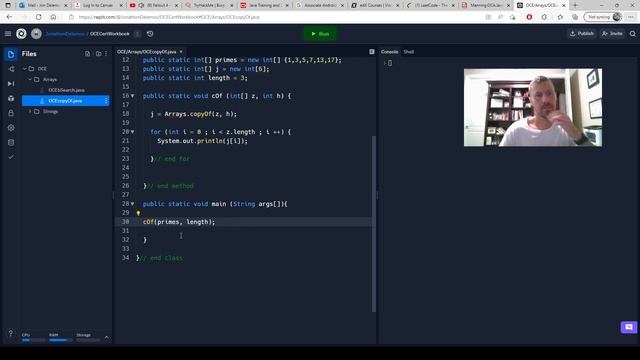Click the OCECertWorkbook repl name
Viewport: 640px width, 360px height.
coord(109,34)
